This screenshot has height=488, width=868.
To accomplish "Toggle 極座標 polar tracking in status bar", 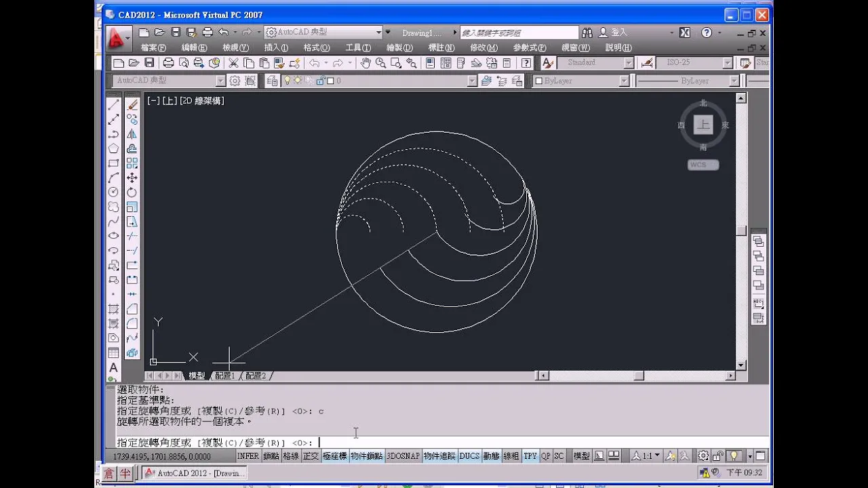I will click(335, 456).
